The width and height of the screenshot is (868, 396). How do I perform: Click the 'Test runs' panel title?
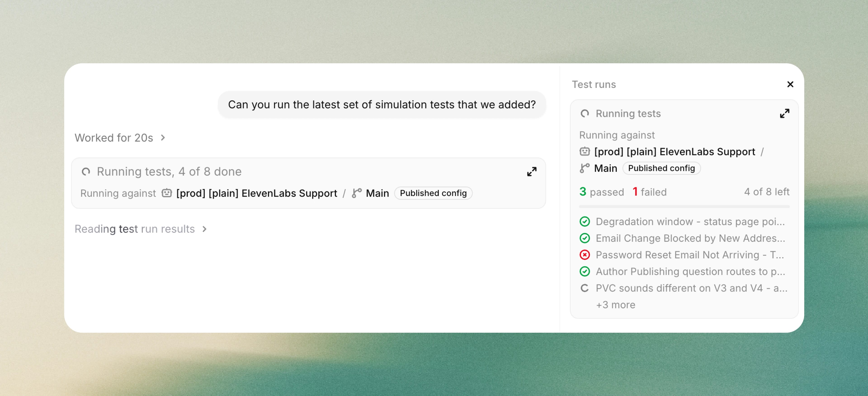tap(594, 84)
